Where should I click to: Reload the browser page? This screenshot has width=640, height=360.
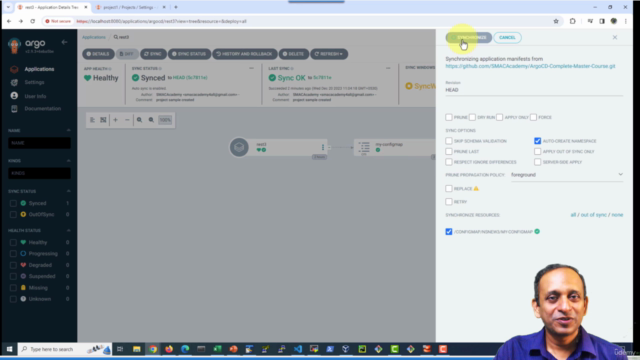pyautogui.click(x=33, y=21)
